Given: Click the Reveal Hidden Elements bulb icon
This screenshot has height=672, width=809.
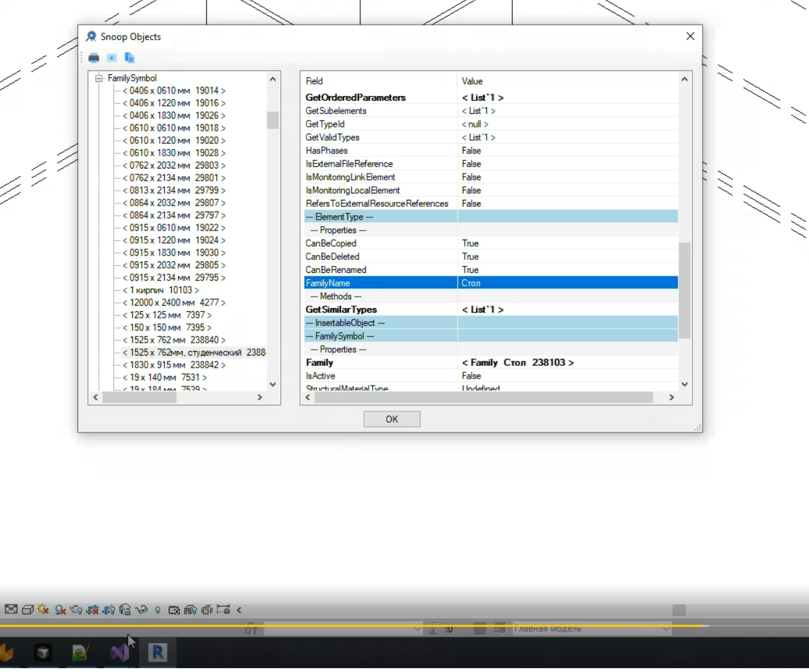Looking at the screenshot, I should click(158, 610).
